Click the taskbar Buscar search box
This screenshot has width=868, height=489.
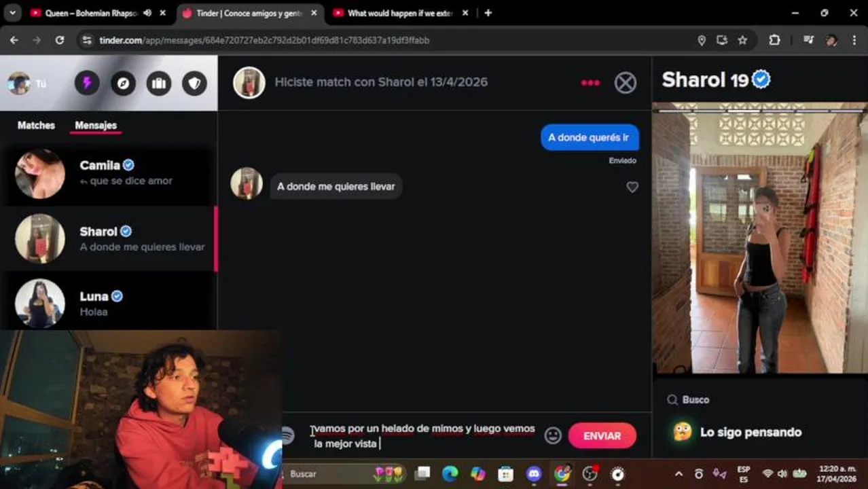(343, 473)
